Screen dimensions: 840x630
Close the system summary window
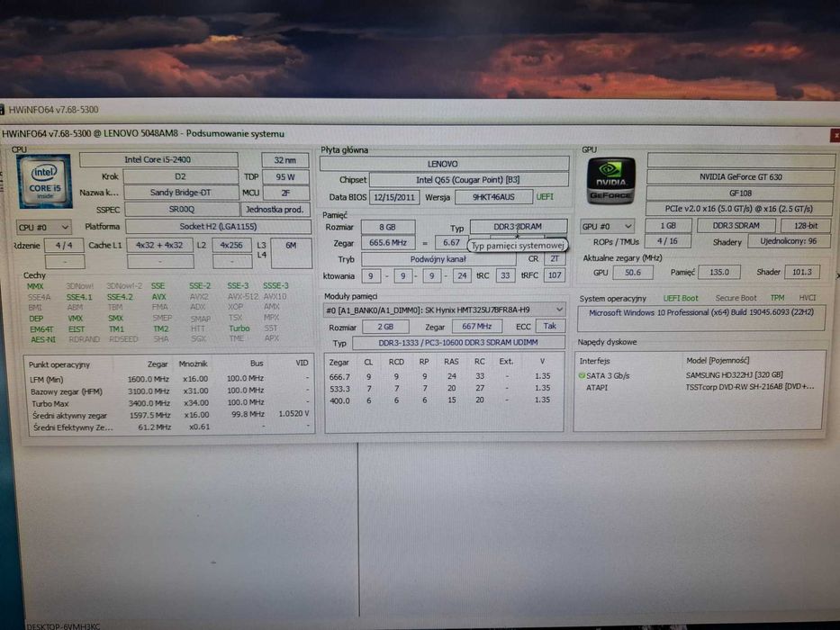tap(835, 136)
